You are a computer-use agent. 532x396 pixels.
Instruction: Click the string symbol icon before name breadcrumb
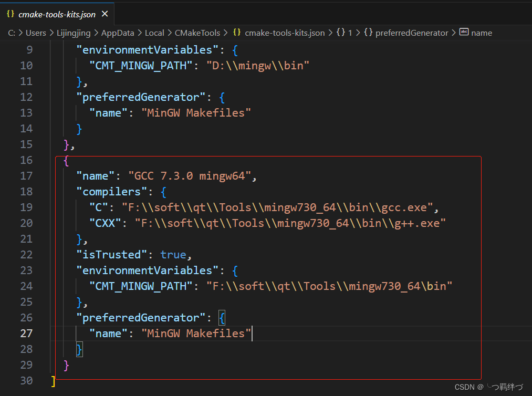tap(464, 32)
